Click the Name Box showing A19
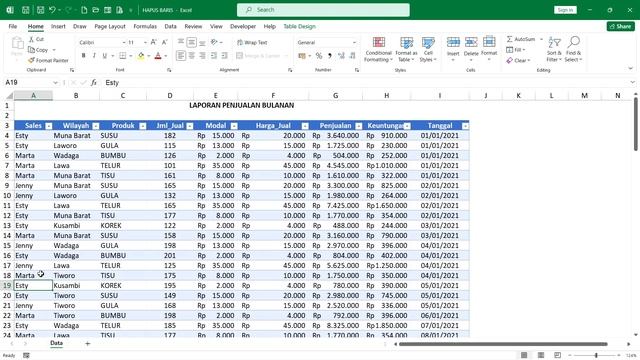The image size is (640, 360). click(x=31, y=82)
